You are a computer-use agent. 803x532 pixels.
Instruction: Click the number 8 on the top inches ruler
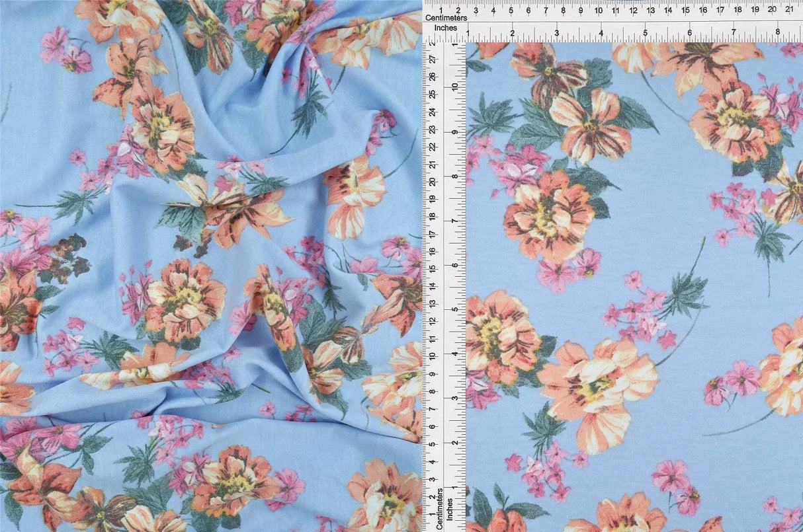tap(779, 32)
